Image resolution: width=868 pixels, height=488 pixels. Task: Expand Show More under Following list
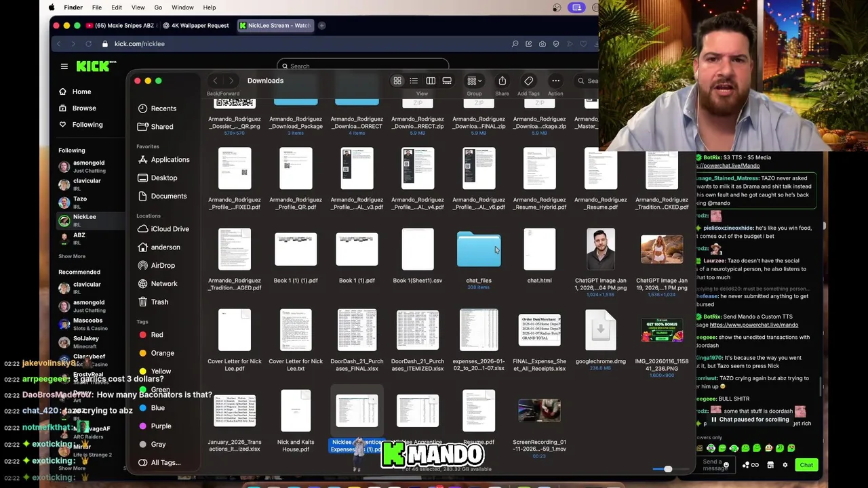72,257
